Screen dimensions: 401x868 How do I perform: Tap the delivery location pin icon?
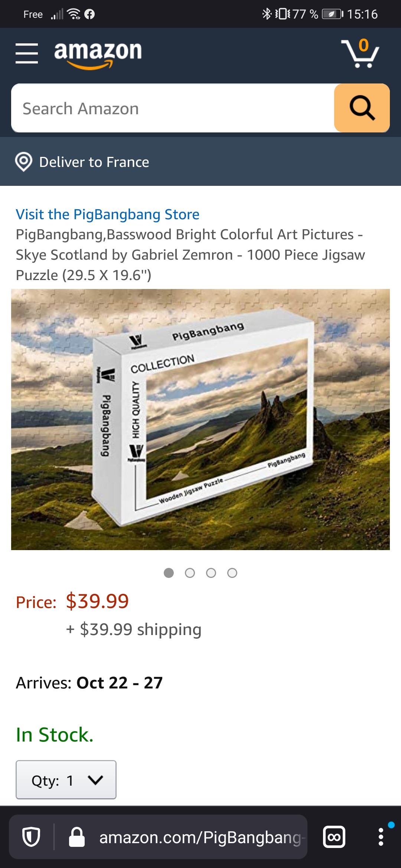click(x=24, y=162)
